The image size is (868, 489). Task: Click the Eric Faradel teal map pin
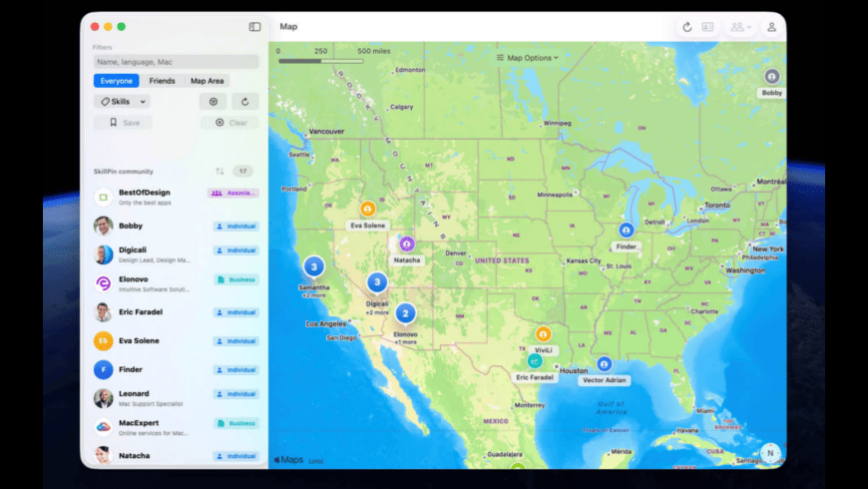pos(534,361)
